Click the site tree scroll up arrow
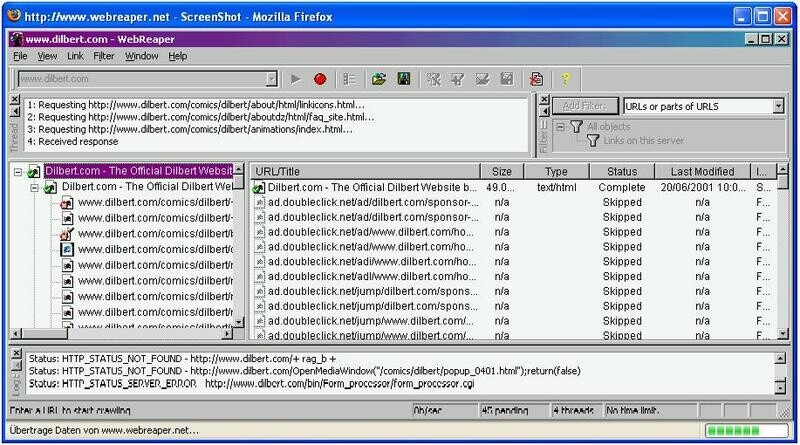800x445 pixels. [239, 169]
